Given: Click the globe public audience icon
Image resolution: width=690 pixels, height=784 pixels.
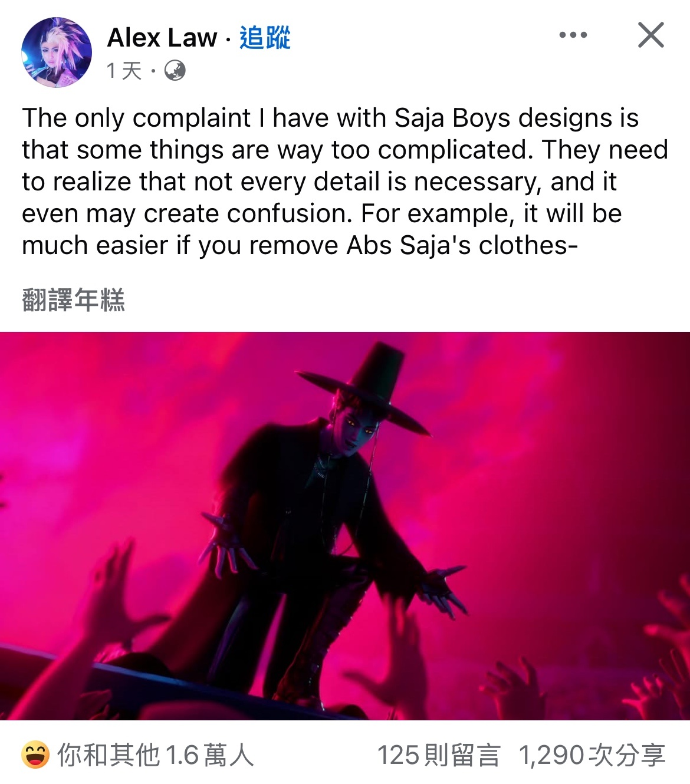Looking at the screenshot, I should [x=175, y=71].
